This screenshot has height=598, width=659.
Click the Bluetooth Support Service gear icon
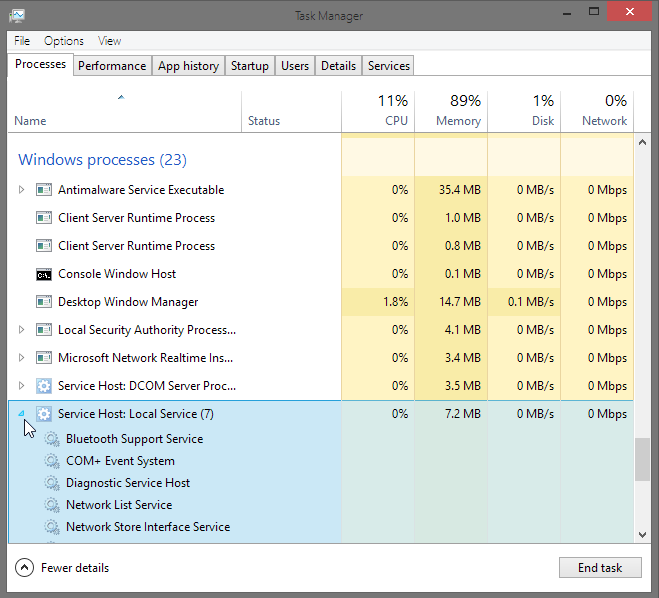[52, 439]
